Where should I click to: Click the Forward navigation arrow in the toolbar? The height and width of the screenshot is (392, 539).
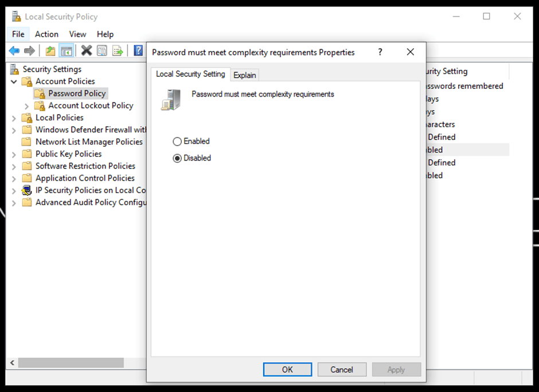(29, 50)
